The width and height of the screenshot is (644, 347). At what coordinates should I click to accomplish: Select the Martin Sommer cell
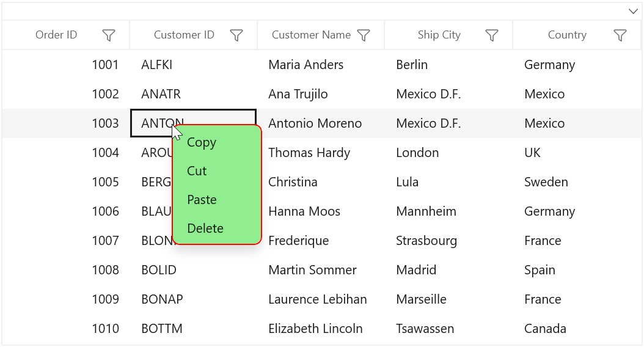click(x=321, y=270)
